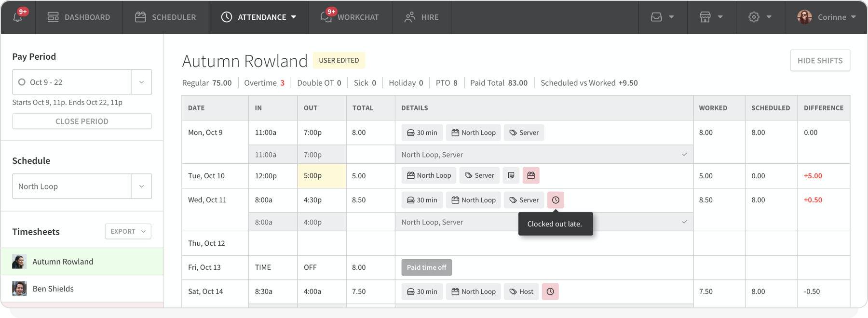Screen dimensions: 868x318
Task: Click the pink clock icon on Sat, Oct 14
Action: click(x=550, y=291)
